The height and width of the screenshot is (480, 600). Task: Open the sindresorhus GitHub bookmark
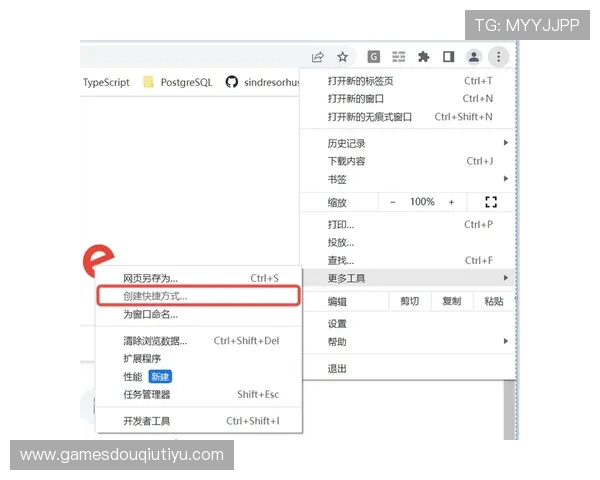(x=262, y=82)
